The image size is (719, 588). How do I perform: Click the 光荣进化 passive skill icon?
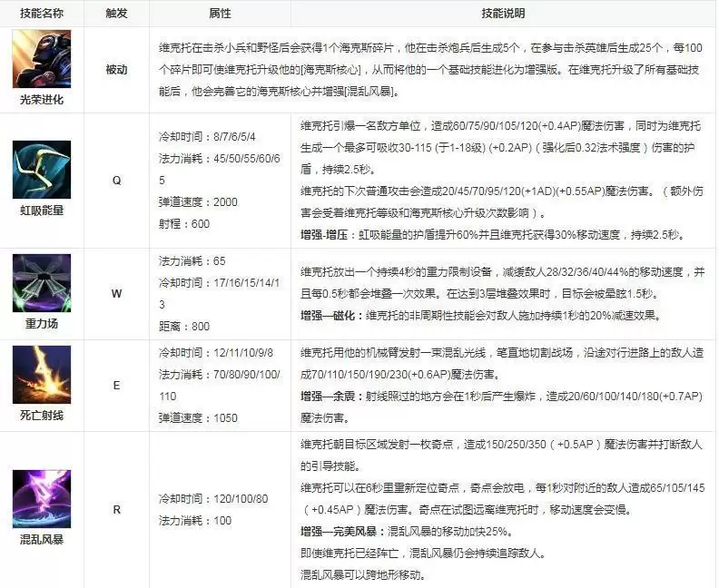tap(42, 59)
